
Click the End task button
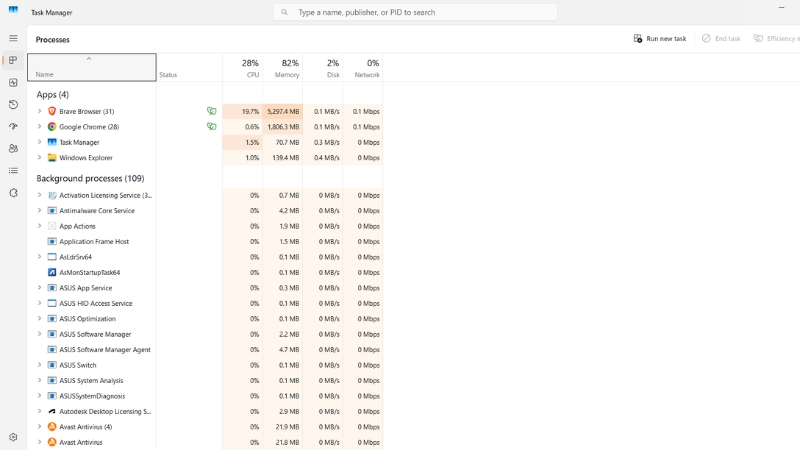pyautogui.click(x=721, y=38)
